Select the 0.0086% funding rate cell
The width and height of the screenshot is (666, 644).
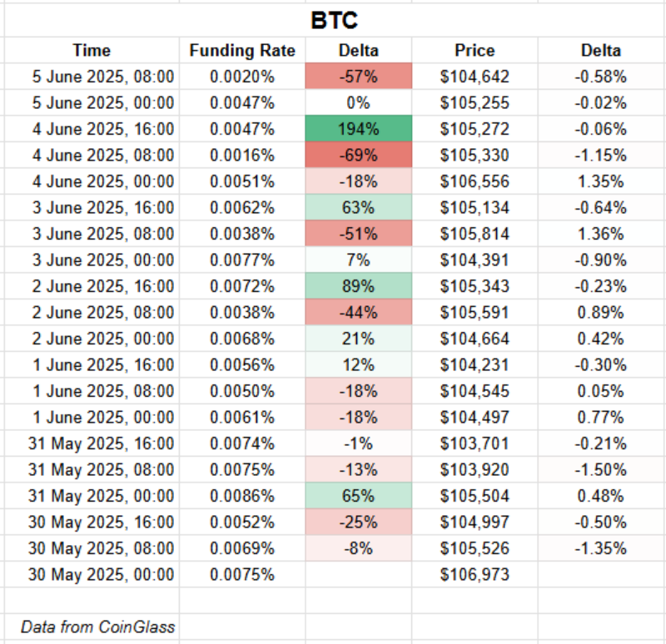click(x=242, y=496)
